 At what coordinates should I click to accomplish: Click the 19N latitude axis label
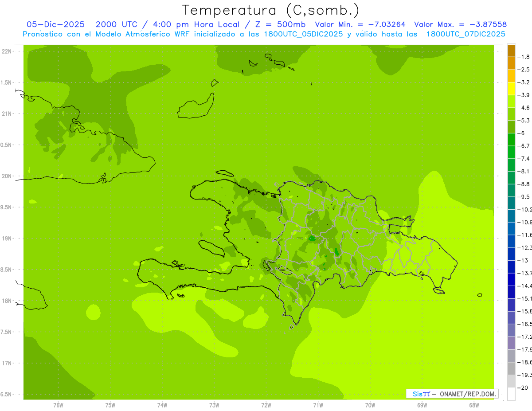(6, 239)
